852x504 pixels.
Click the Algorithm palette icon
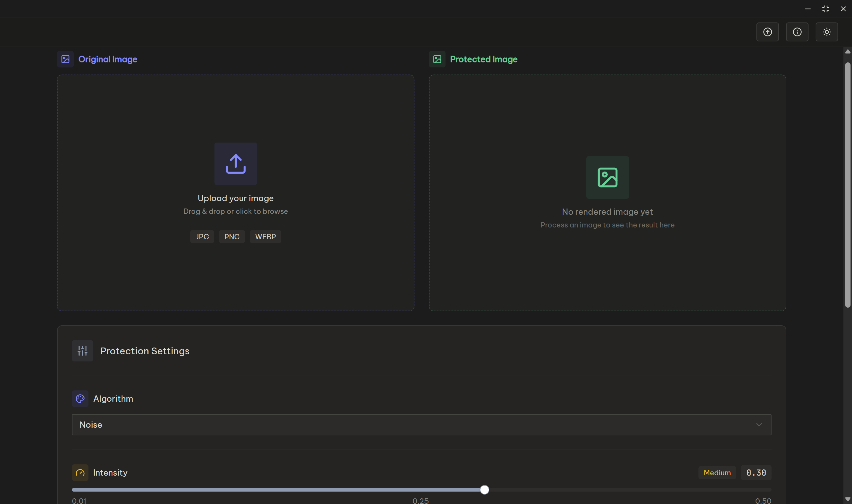[80, 398]
